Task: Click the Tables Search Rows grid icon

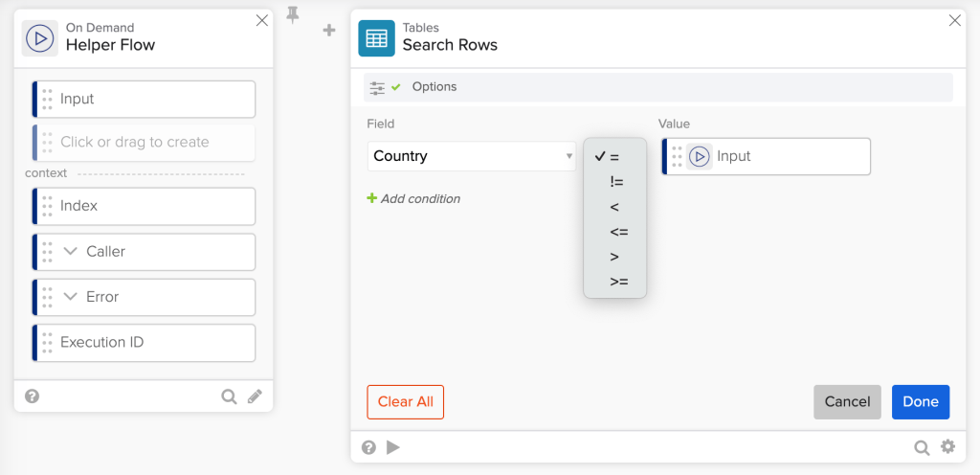Action: [376, 38]
